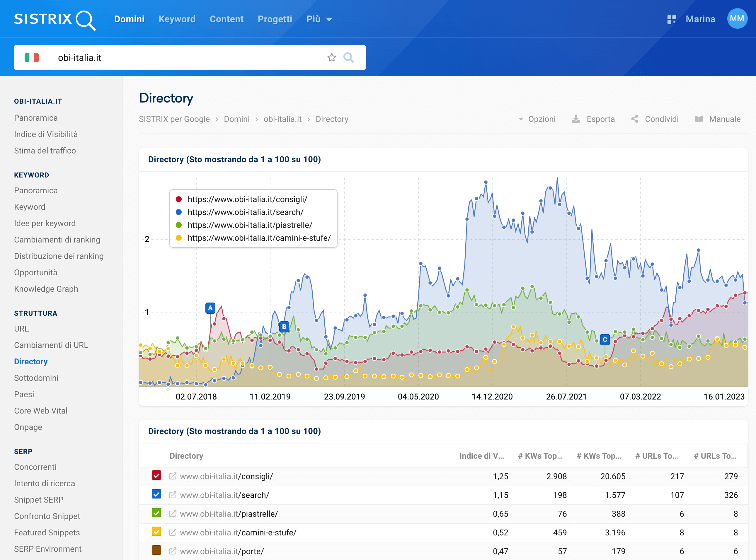Click blue search legend dot in chart
Screen dimensions: 756x560
(x=179, y=212)
